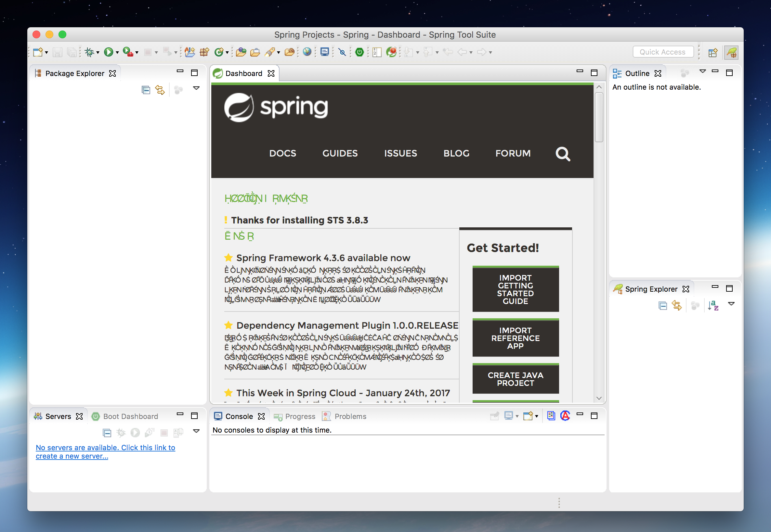The image size is (771, 532).
Task: Collapse all in Spring Explorer
Action: tap(662, 306)
